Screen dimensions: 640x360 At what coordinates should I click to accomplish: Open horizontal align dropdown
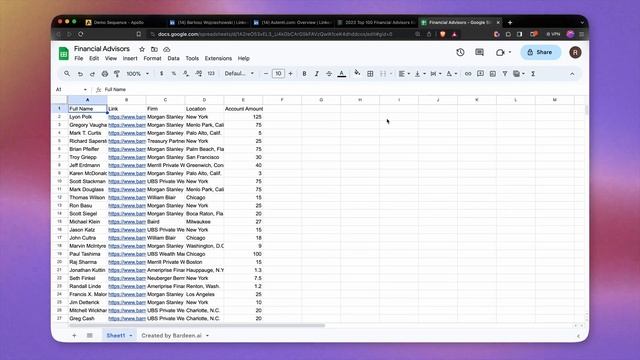tap(404, 74)
